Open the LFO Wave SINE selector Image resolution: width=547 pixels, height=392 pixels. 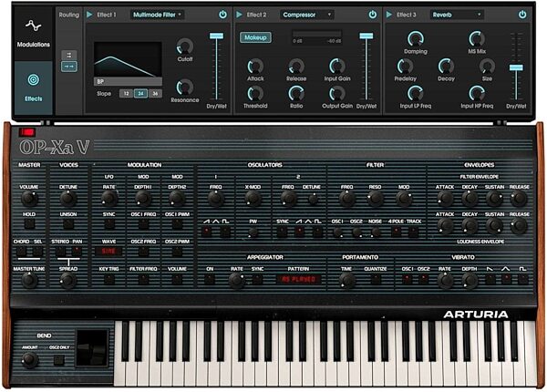(108, 251)
